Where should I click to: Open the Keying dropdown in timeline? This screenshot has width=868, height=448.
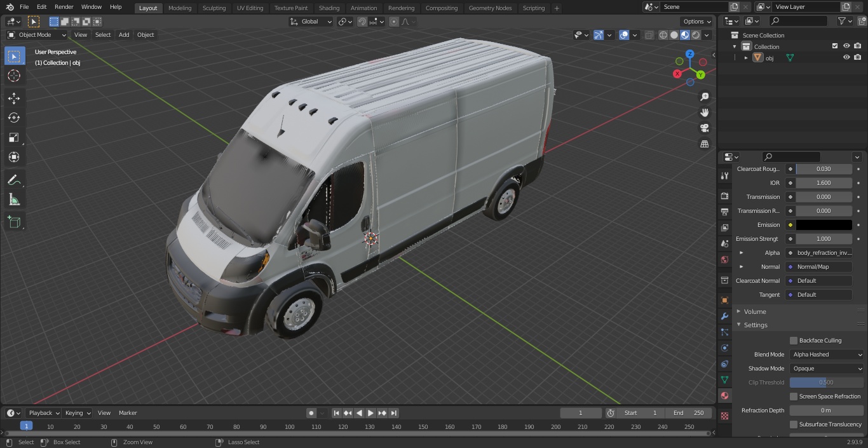[78, 413]
